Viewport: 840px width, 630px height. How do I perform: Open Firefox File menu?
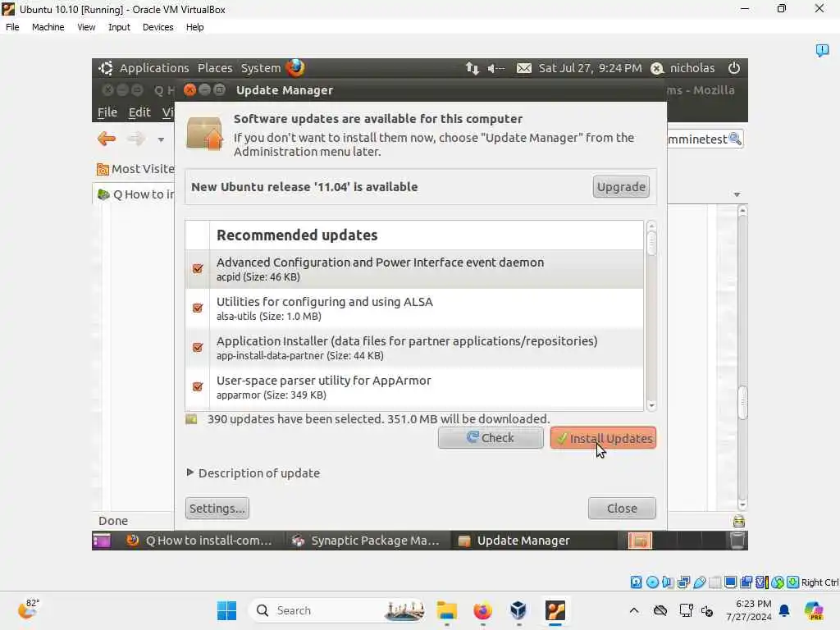107,112
